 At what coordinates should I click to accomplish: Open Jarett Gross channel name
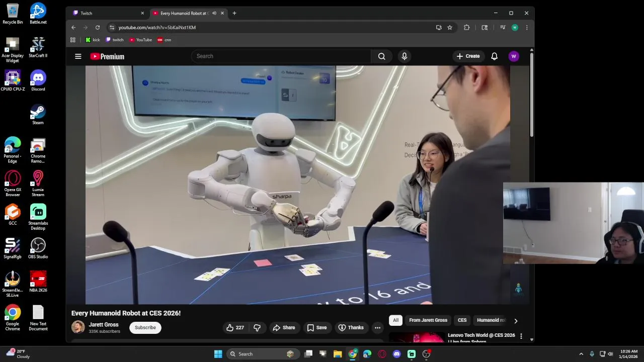point(104,325)
